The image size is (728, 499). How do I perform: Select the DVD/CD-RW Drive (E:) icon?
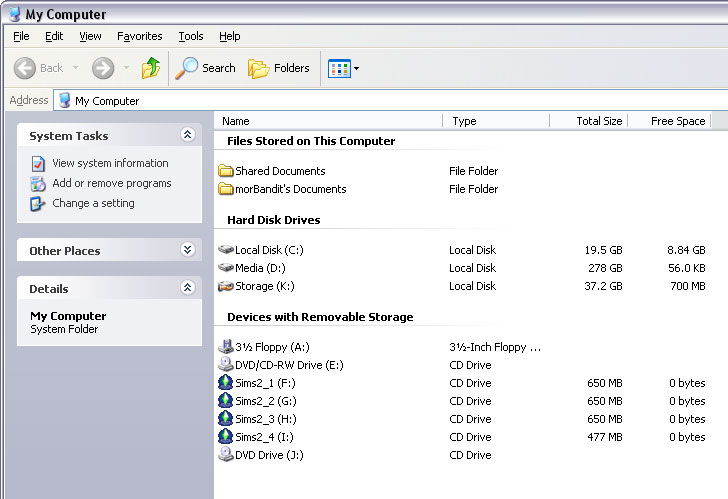[225, 365]
